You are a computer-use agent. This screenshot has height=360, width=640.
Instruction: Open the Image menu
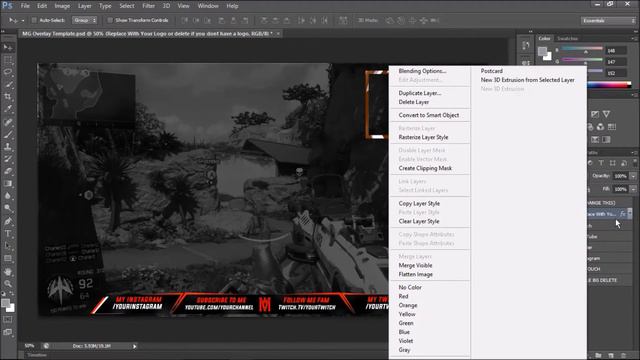pos(62,6)
